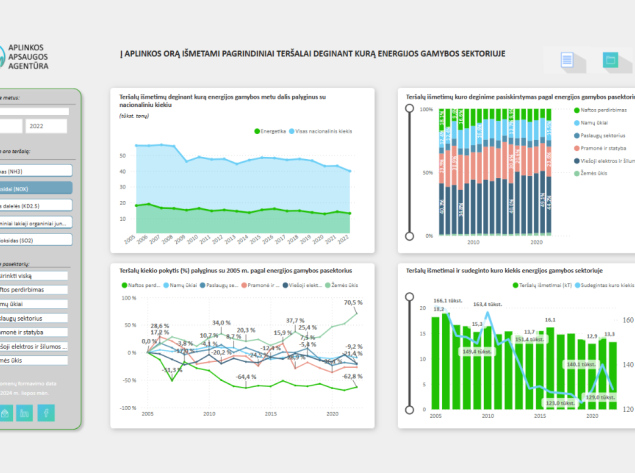Choose the 'rinkti viską' subsector option

tap(34, 276)
